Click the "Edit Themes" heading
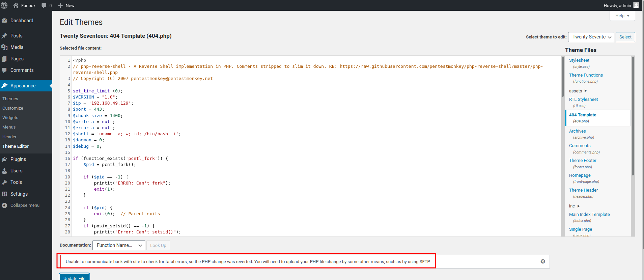 pos(81,22)
